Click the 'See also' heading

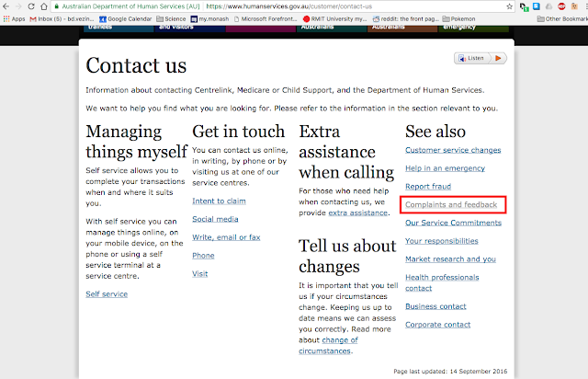(x=435, y=132)
